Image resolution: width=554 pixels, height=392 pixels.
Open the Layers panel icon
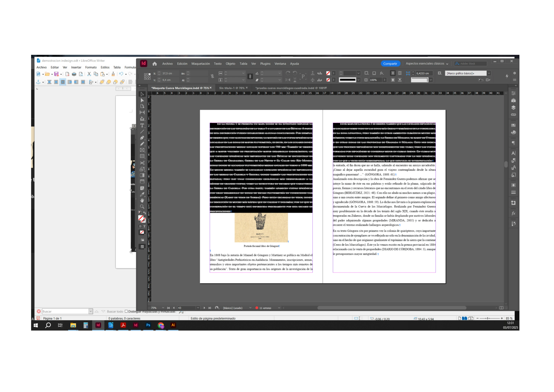[x=513, y=108]
